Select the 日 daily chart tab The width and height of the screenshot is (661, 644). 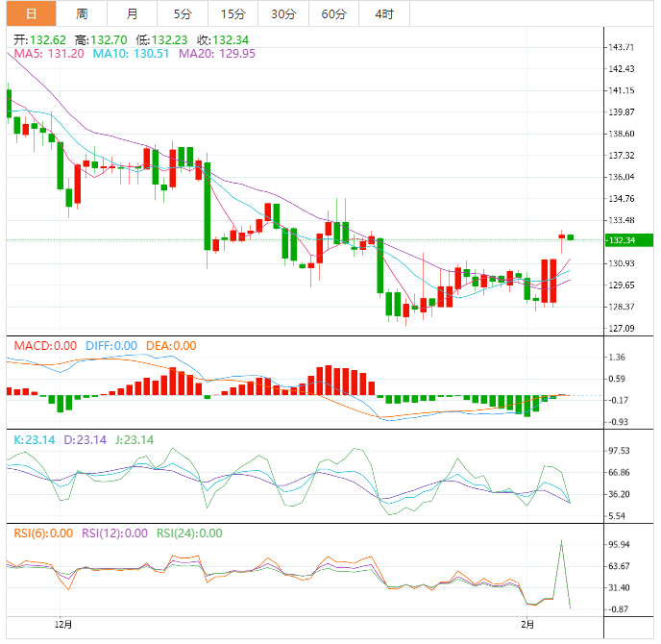[31, 13]
